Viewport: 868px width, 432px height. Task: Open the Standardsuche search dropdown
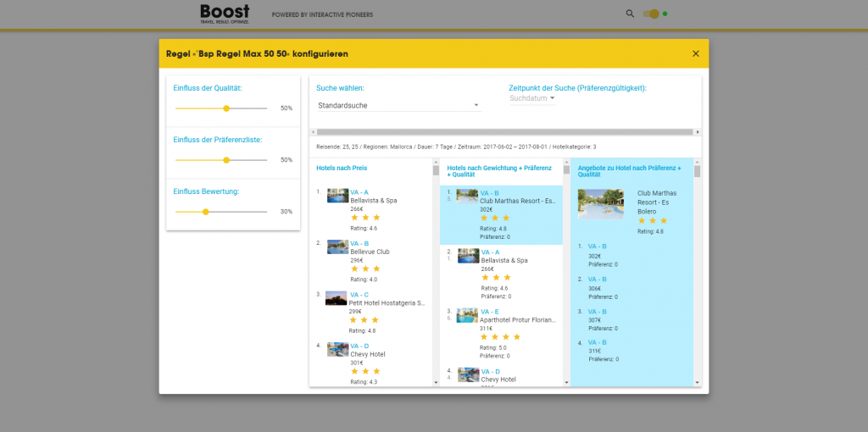tap(398, 106)
